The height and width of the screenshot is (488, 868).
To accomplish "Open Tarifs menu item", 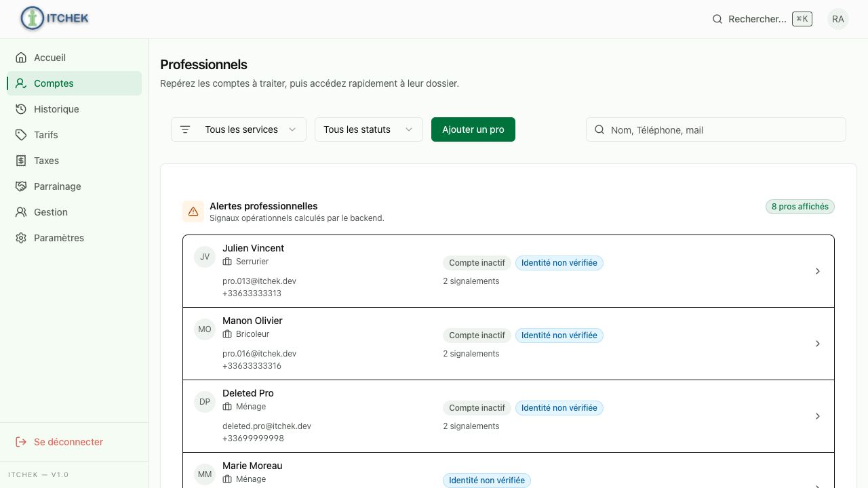I will (x=75, y=135).
